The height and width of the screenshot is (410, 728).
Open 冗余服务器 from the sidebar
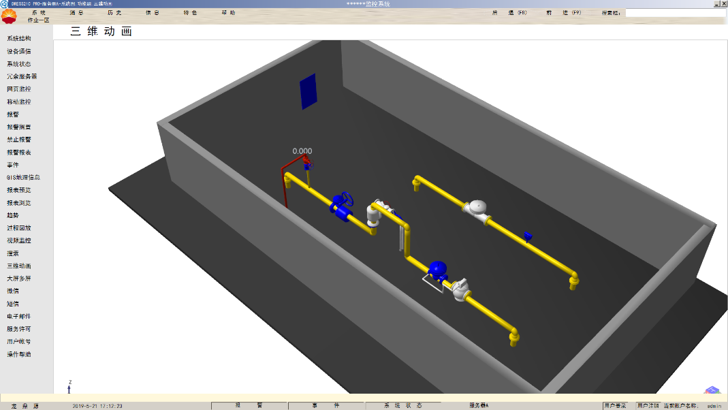click(x=22, y=77)
